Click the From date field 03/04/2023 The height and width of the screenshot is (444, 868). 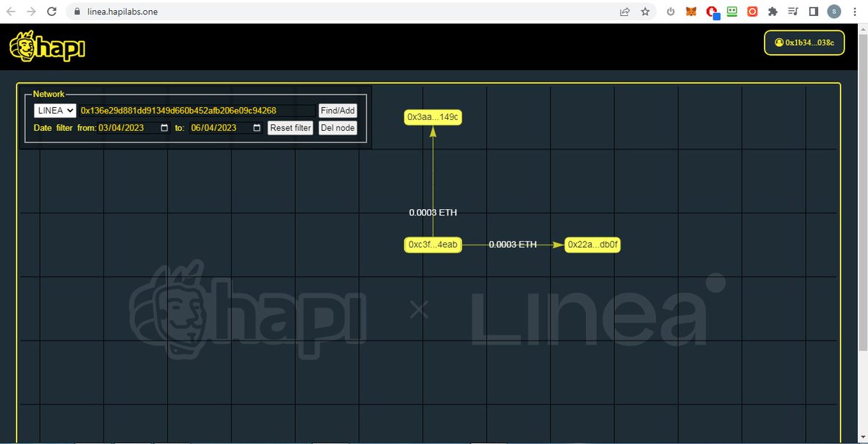click(x=134, y=128)
